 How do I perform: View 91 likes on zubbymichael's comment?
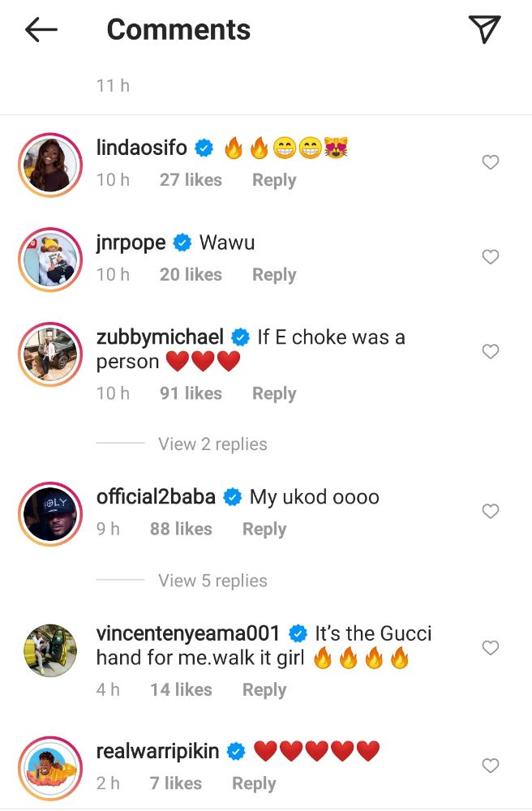point(191,393)
